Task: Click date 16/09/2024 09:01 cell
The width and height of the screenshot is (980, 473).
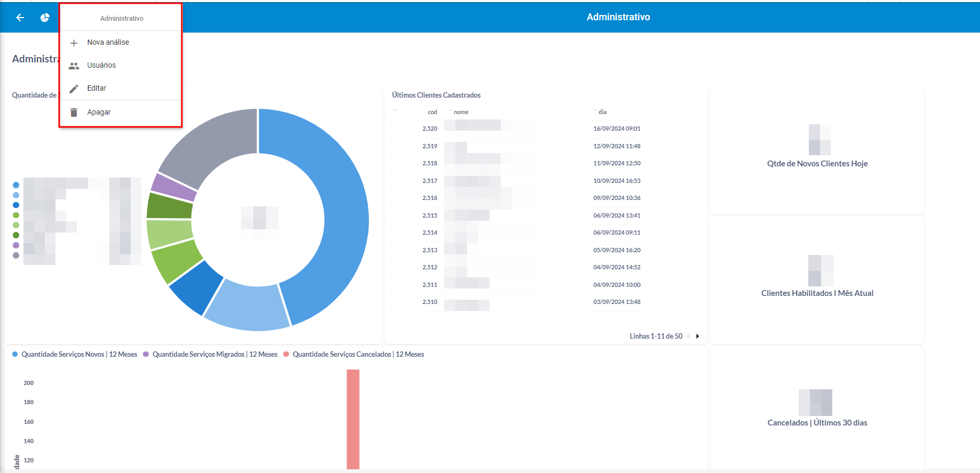Action: [x=617, y=129]
